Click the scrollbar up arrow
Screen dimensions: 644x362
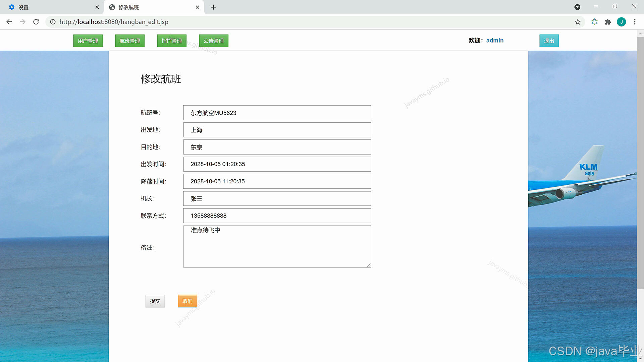(640, 33)
